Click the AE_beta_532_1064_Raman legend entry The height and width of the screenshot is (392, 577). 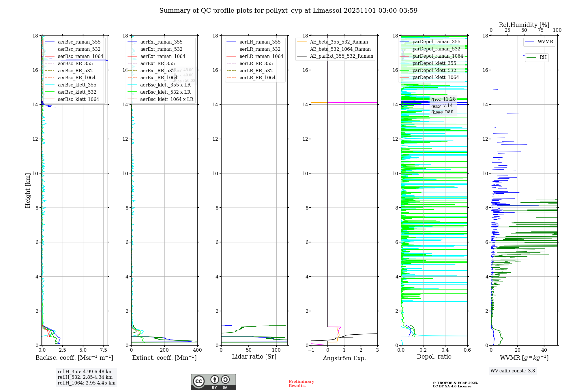[x=340, y=49]
